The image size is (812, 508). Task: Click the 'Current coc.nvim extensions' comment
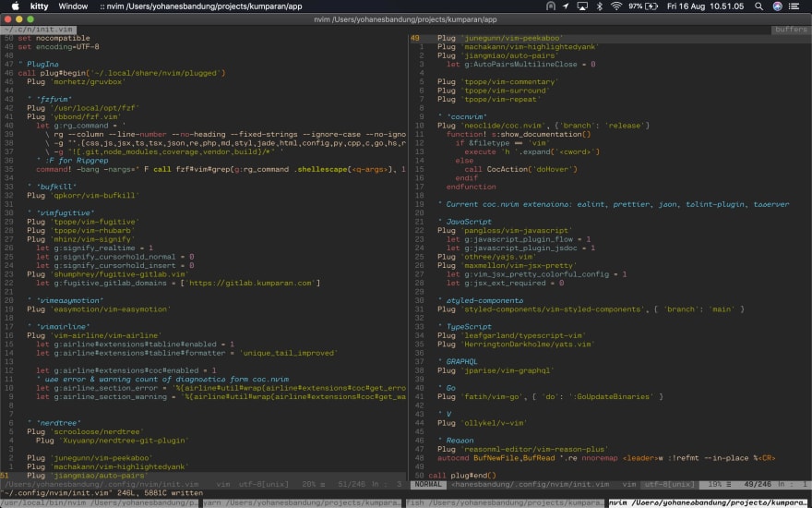click(x=613, y=204)
